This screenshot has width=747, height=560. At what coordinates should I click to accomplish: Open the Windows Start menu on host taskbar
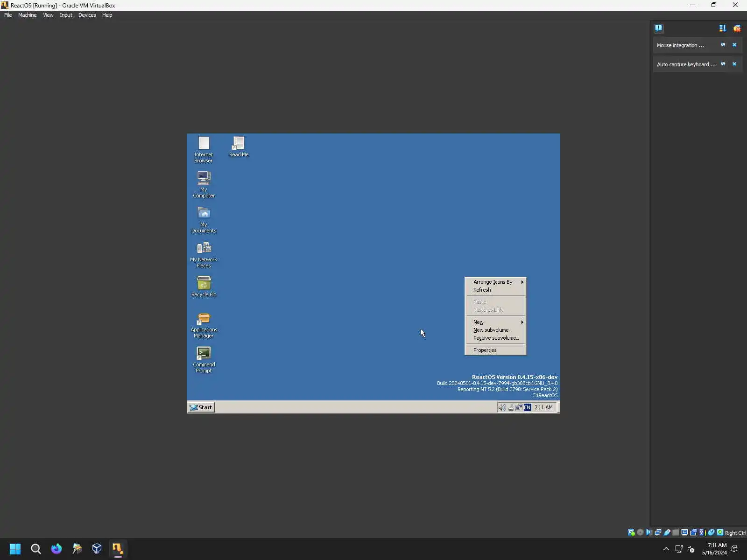[15, 549]
